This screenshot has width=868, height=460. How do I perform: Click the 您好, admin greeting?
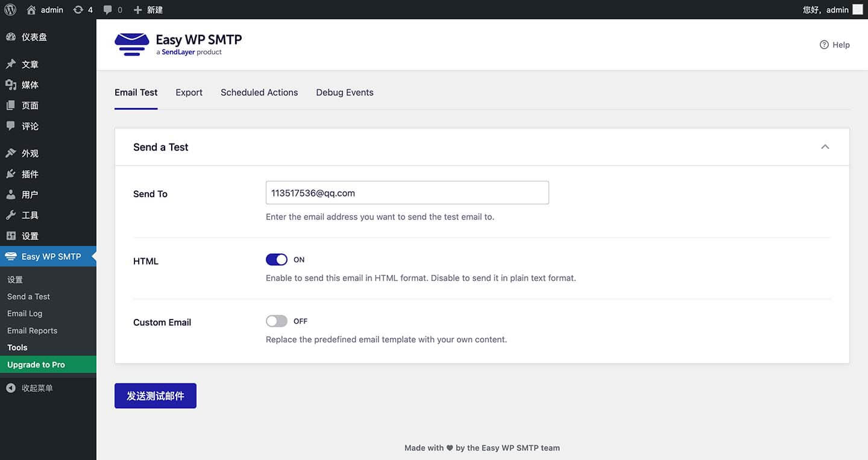pos(826,10)
